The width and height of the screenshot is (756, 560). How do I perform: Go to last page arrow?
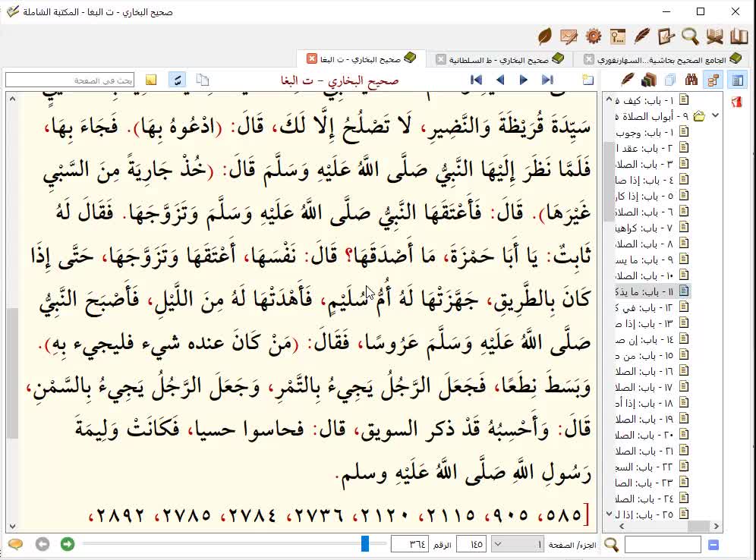(x=547, y=80)
